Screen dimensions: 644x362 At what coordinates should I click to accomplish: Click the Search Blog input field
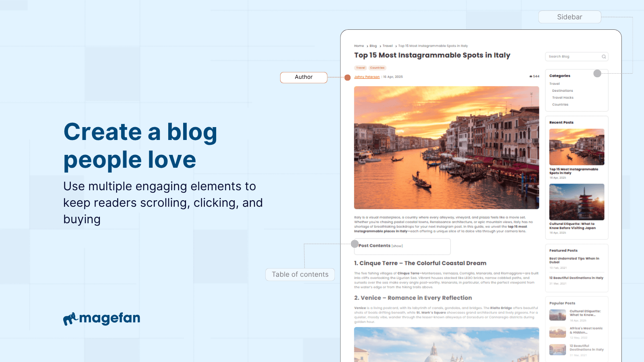(576, 57)
